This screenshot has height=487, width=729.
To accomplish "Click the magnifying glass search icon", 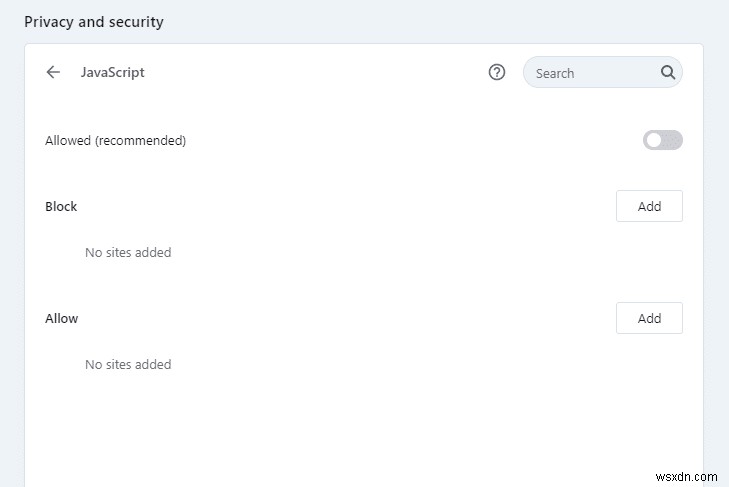I will 668,72.
